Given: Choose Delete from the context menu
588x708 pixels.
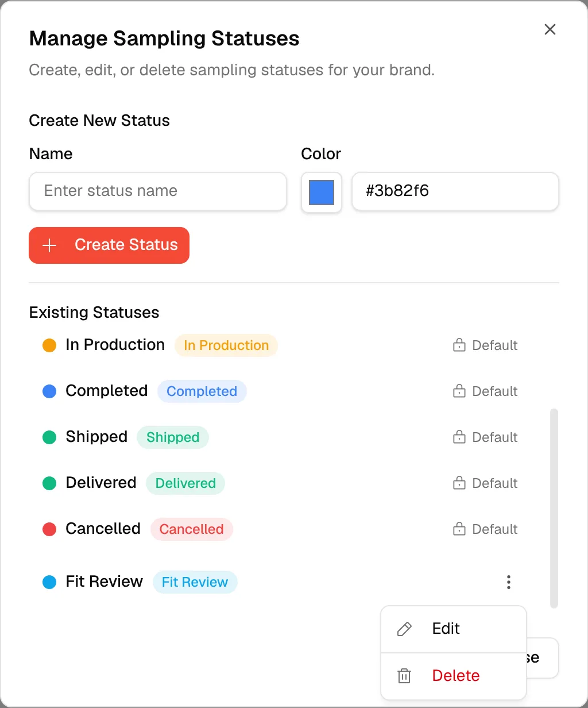Looking at the screenshot, I should click(454, 676).
